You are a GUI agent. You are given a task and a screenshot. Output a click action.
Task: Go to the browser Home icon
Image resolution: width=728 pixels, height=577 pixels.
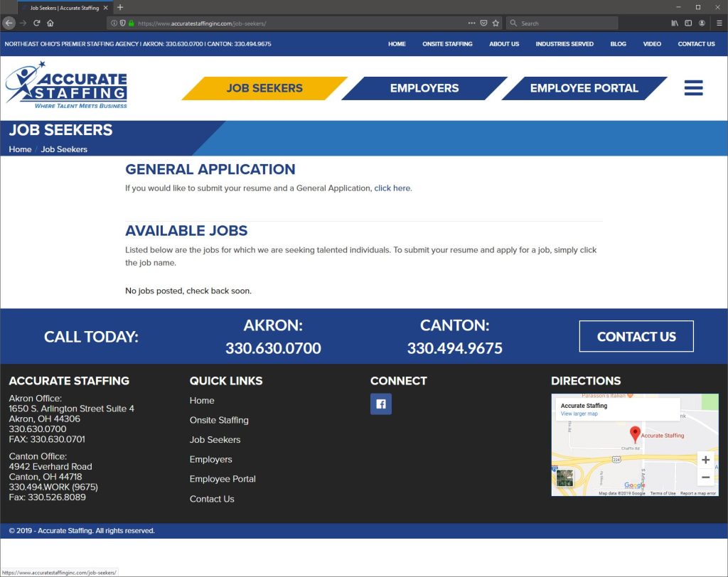click(x=50, y=23)
